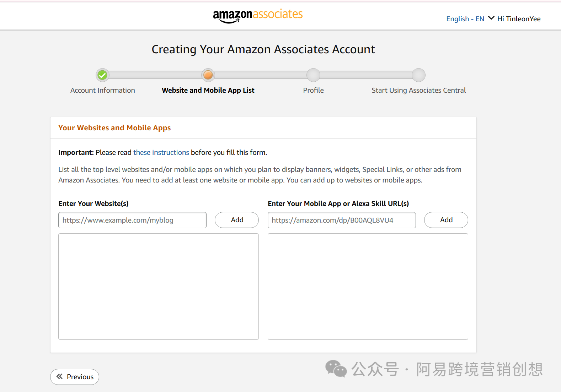
Task: Click the empty website list box
Action: tap(159, 286)
